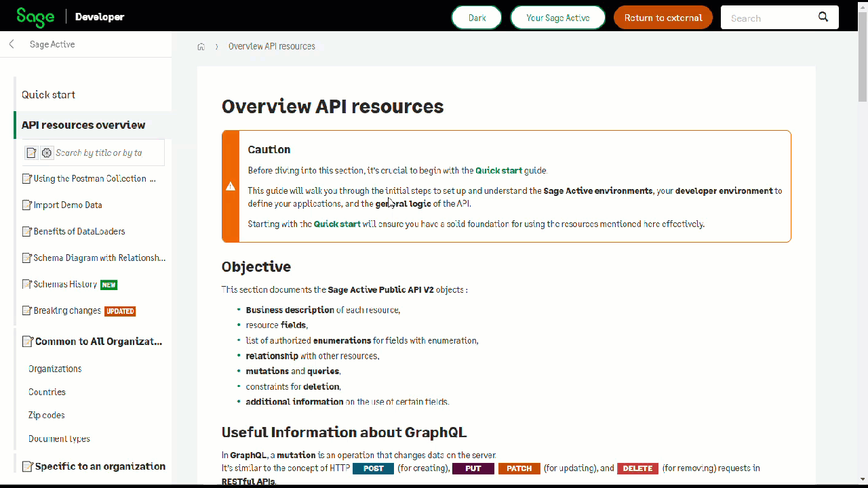Follow the Quick start link in the last caution line
868x488 pixels.
(337, 224)
